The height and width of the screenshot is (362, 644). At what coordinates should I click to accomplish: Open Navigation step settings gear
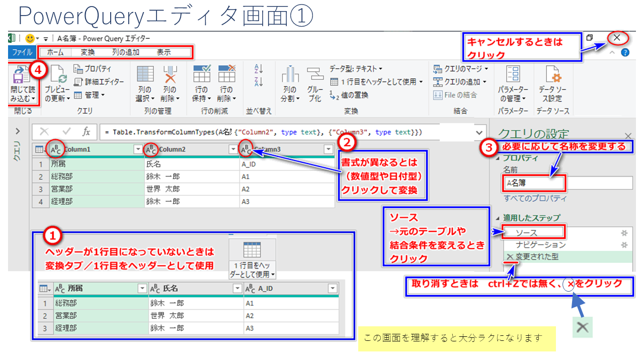pyautogui.click(x=624, y=245)
